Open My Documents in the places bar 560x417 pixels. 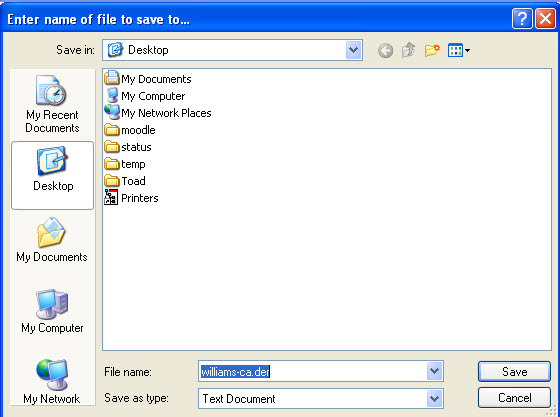52,240
